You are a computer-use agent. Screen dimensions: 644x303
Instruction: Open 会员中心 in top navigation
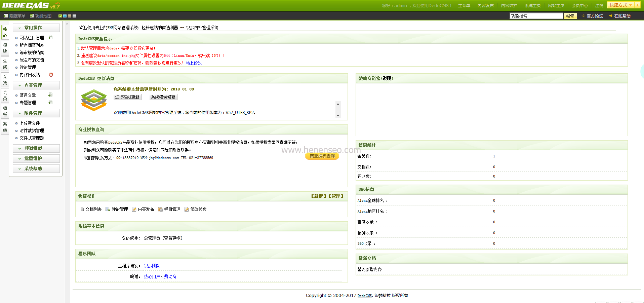pyautogui.click(x=580, y=5)
